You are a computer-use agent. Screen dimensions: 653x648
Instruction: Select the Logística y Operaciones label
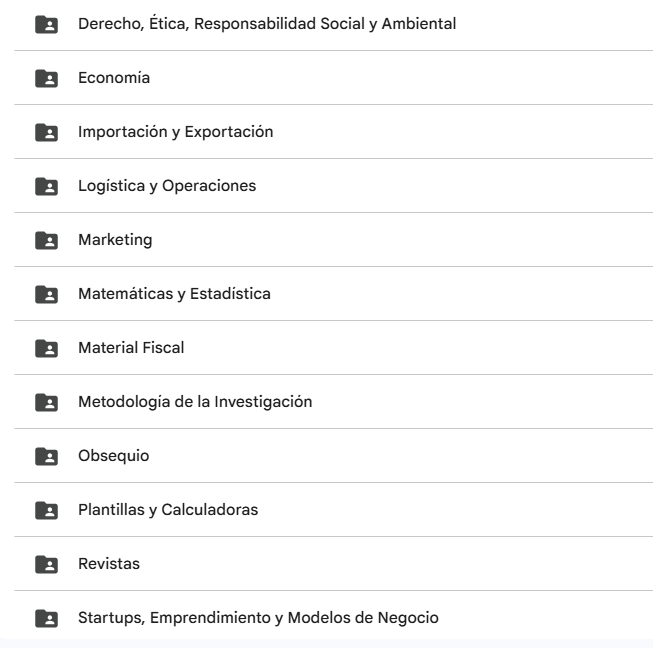[x=167, y=186]
